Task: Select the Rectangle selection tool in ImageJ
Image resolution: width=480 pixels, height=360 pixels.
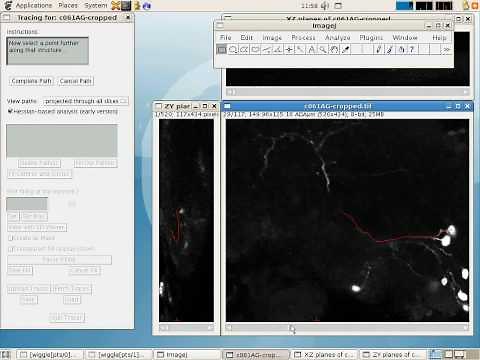Action: [222, 50]
